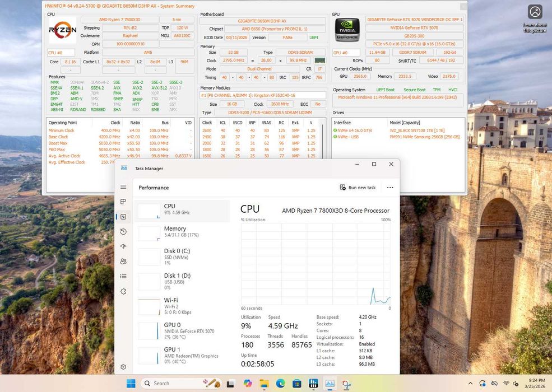Image resolution: width=552 pixels, height=392 pixels.
Task: Open Task View from the taskbar
Action: click(x=230, y=384)
